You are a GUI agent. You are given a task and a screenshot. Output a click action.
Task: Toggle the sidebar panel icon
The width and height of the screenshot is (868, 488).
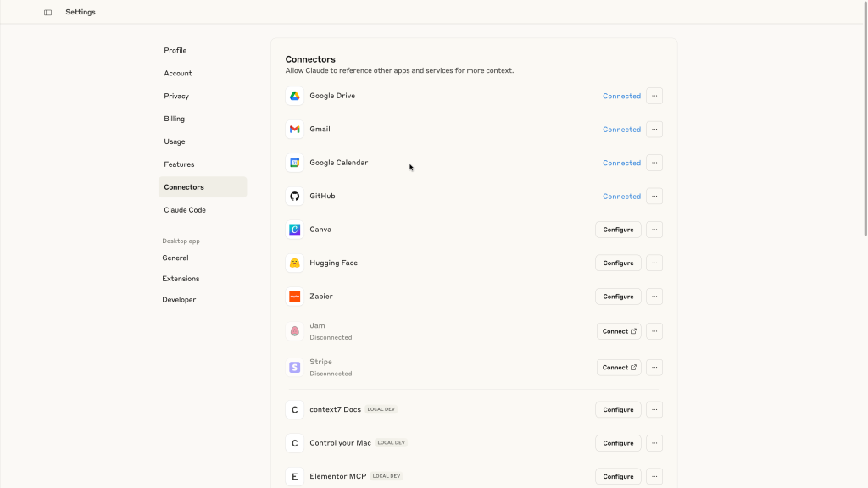48,12
